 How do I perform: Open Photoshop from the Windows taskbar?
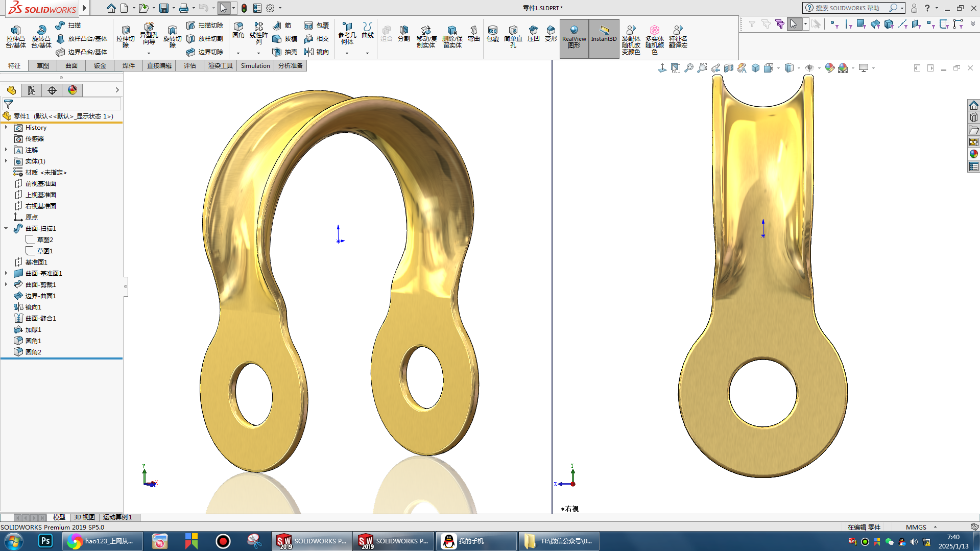click(x=45, y=541)
